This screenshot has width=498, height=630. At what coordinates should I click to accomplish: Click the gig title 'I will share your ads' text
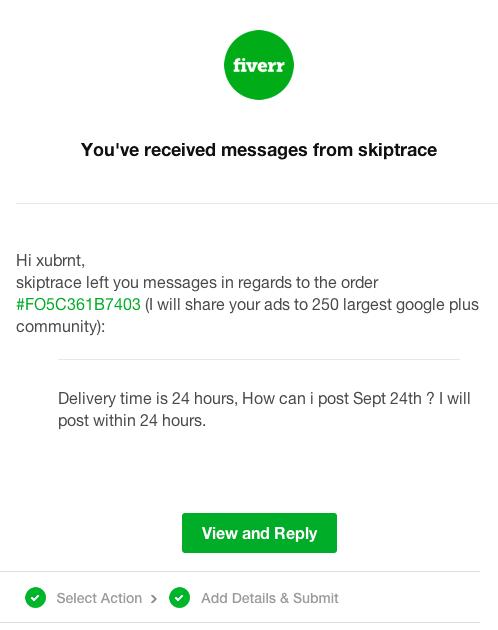coord(312,304)
